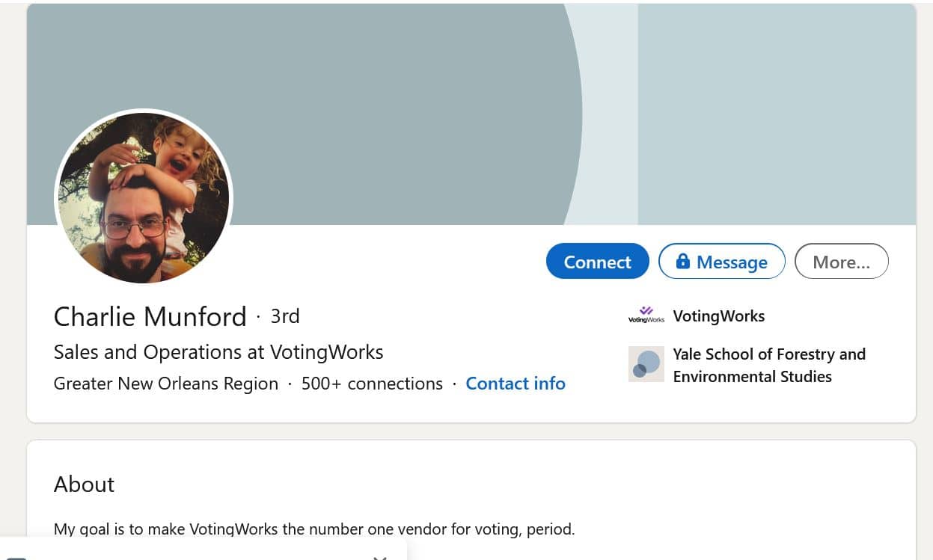Expand the More... options menu

pos(841,262)
